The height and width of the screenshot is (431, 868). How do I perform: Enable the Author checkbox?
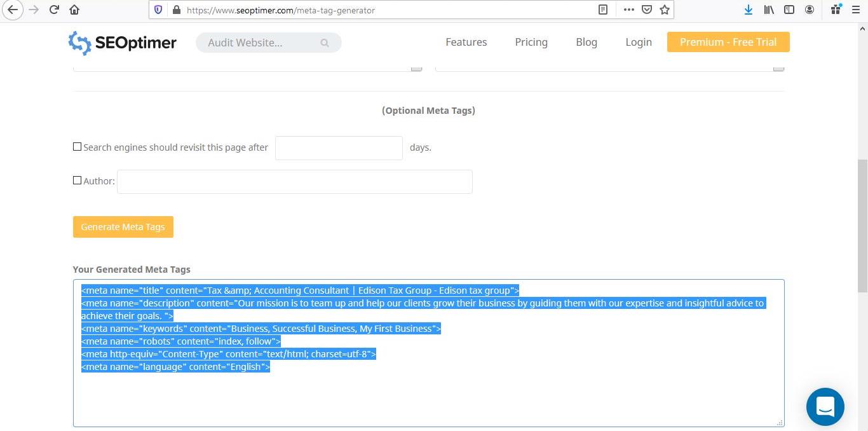[77, 181]
